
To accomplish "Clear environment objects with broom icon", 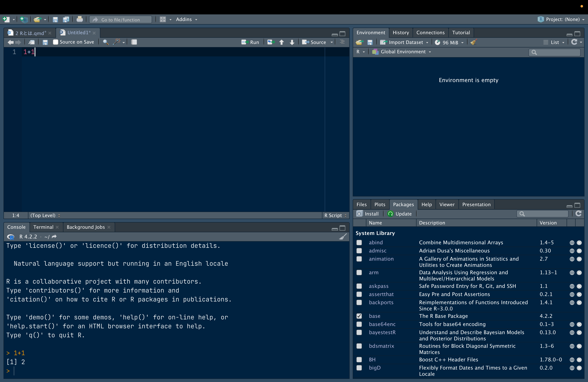I will (473, 42).
